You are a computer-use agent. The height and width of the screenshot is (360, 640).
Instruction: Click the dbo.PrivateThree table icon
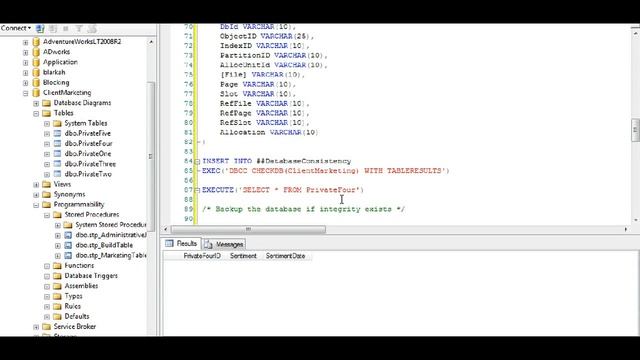pyautogui.click(x=58, y=164)
